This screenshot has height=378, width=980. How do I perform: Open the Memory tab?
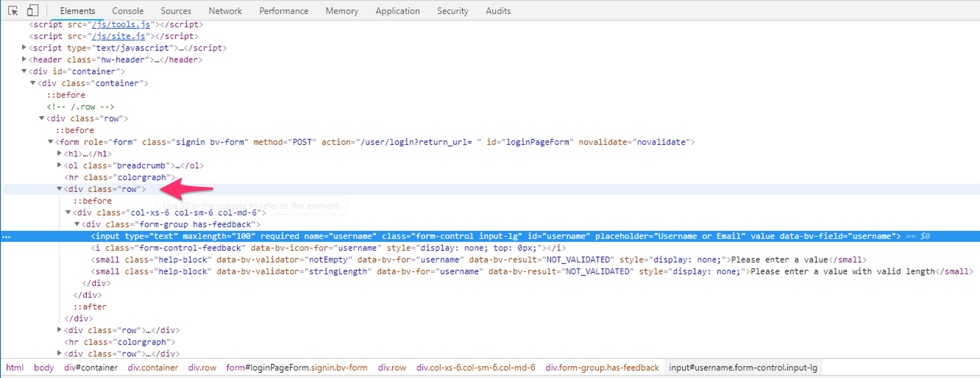click(342, 11)
